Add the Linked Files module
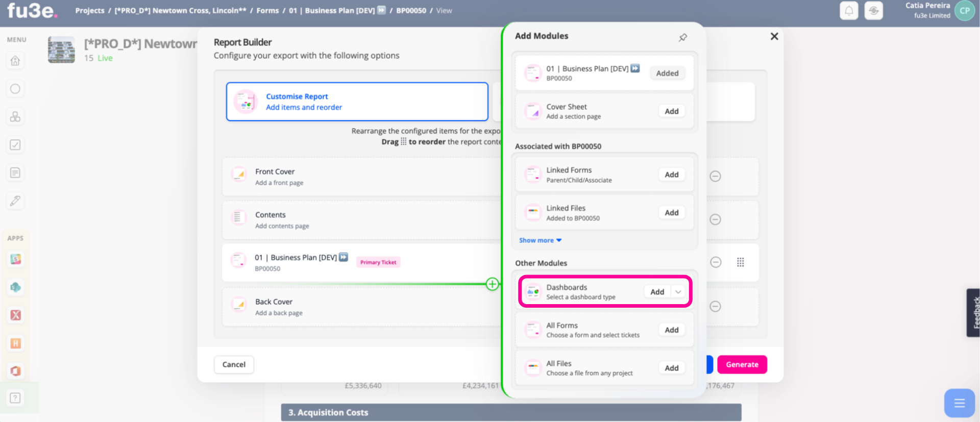This screenshot has height=422, width=980. [671, 213]
